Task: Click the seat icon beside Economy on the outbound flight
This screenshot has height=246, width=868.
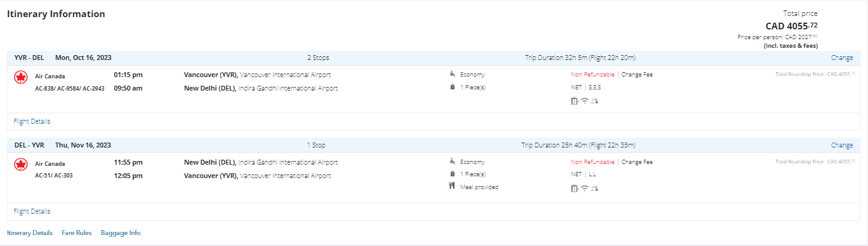Action: 452,75
